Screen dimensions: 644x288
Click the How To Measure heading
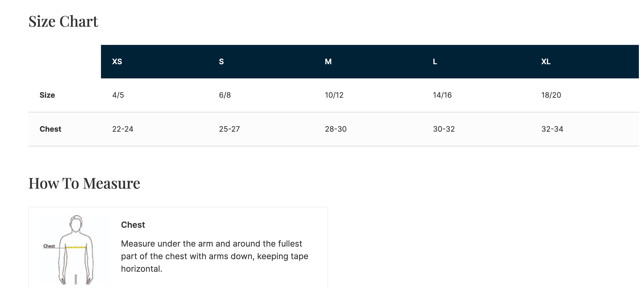pos(84,183)
